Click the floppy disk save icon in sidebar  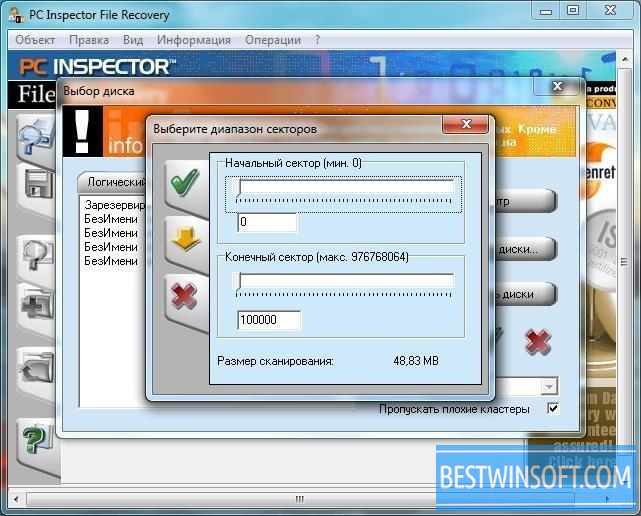point(38,186)
